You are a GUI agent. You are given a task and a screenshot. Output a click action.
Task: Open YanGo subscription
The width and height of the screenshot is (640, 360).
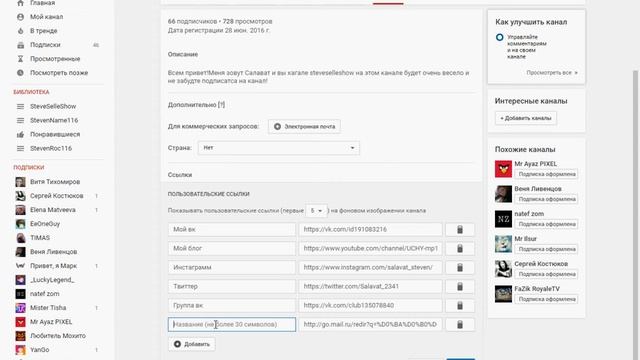point(40,350)
